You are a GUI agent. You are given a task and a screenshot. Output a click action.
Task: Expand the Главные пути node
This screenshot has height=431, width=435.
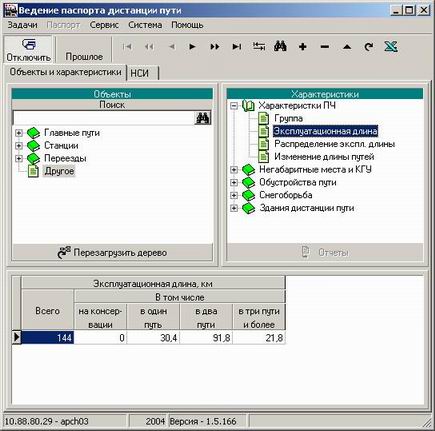coord(19,133)
